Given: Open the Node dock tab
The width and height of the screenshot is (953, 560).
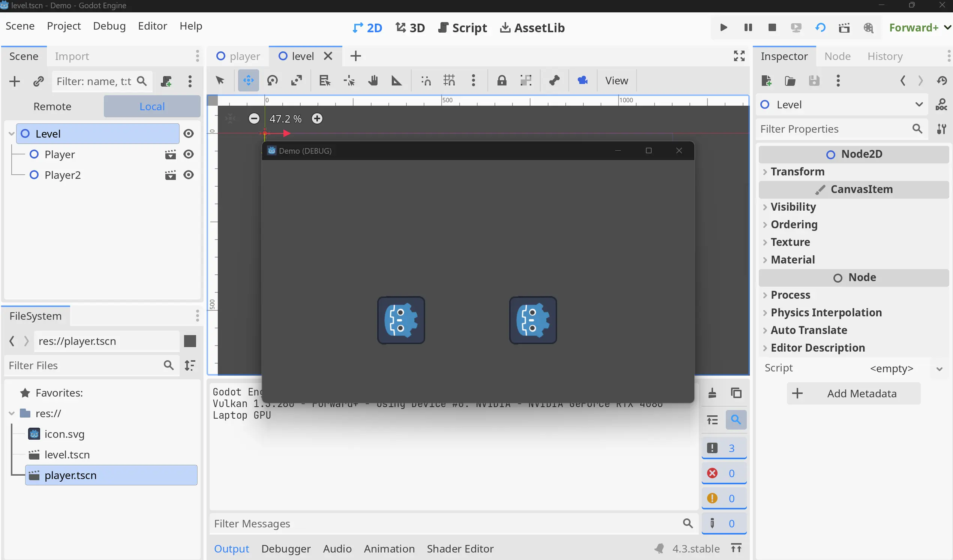Looking at the screenshot, I should pos(837,56).
